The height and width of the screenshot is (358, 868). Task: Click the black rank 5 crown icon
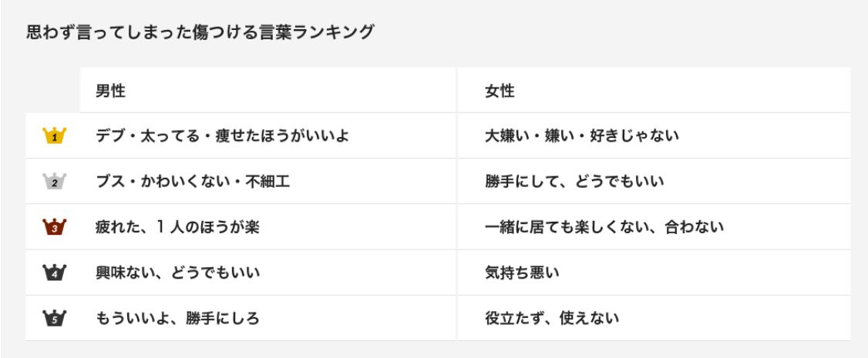pos(53,318)
